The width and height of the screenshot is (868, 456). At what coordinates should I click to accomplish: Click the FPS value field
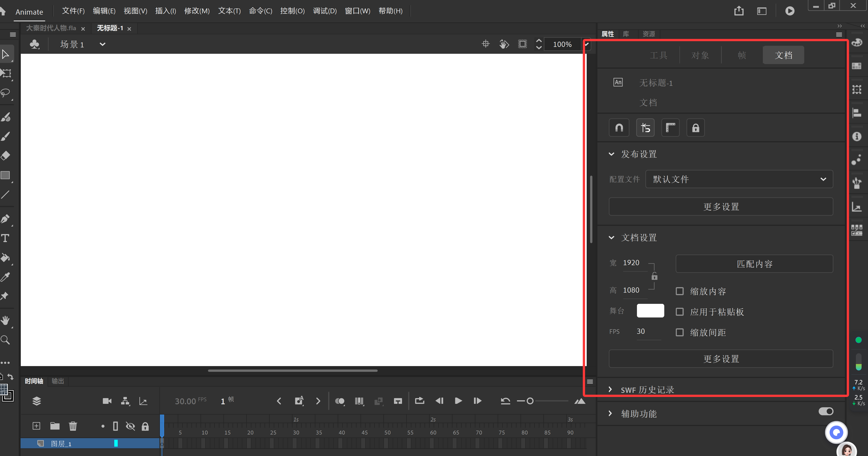(x=641, y=332)
